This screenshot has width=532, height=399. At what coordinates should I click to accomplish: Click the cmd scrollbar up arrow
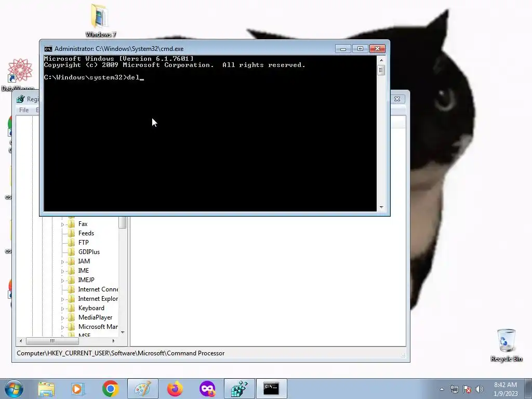381,60
